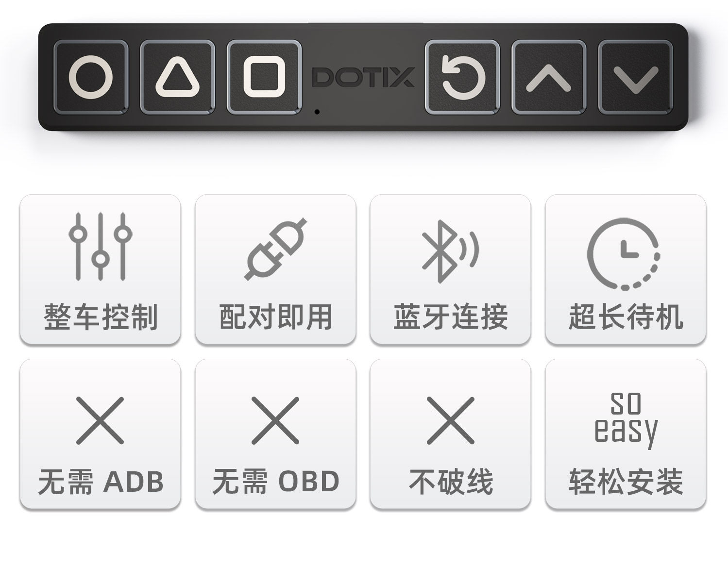The image size is (728, 583).
Task: Select the 超长待机 label
Action: (626, 317)
